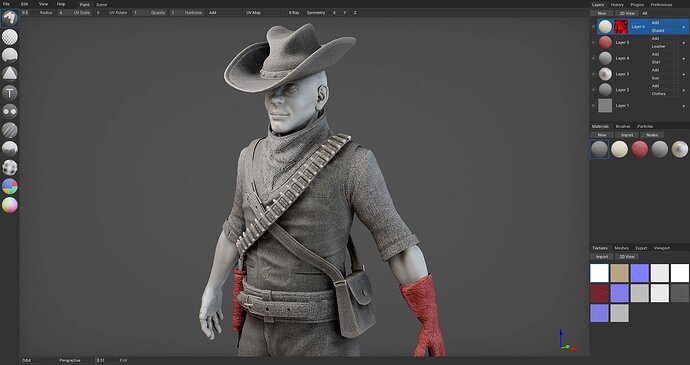This screenshot has width=690, height=365.
Task: Click the gray sphere thumbnail of Layer 2
Action: point(606,90)
